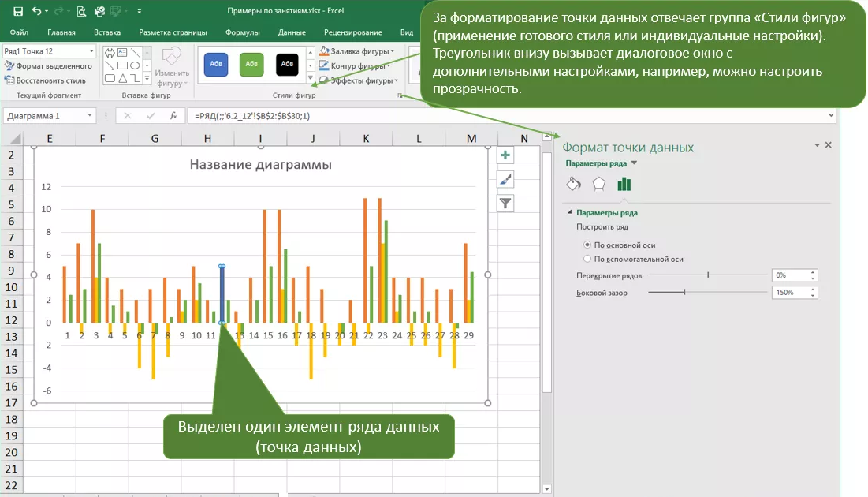
Task: Expand the formula bar with its arrow
Action: (831, 115)
